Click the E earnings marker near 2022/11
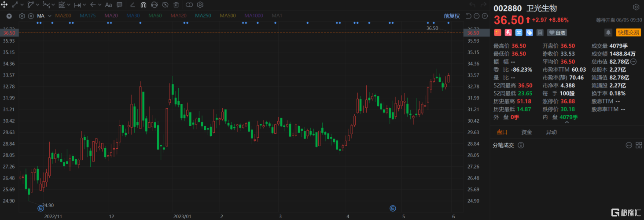Viewport: 644px width, 220px height. coord(40,208)
